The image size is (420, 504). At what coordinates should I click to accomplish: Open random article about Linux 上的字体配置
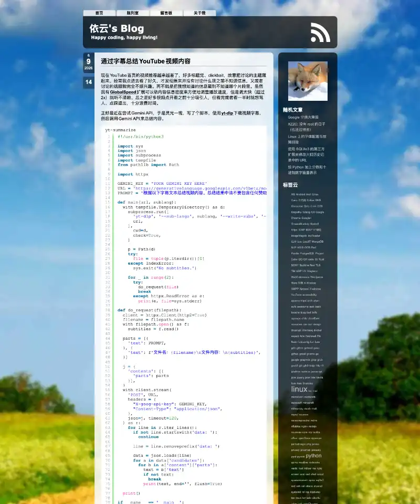coord(307,139)
